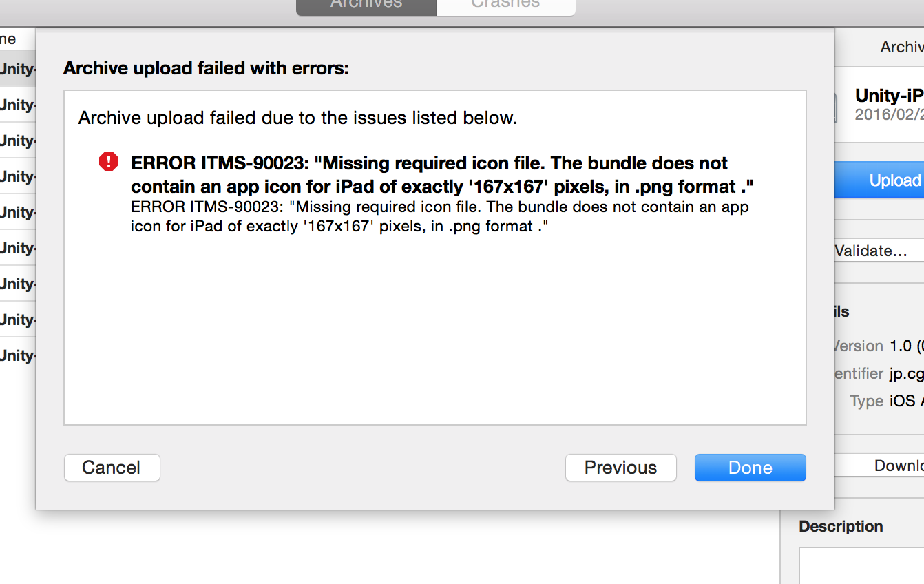Click the Name column header
The width and height of the screenshot is (924, 584).
(x=8, y=39)
